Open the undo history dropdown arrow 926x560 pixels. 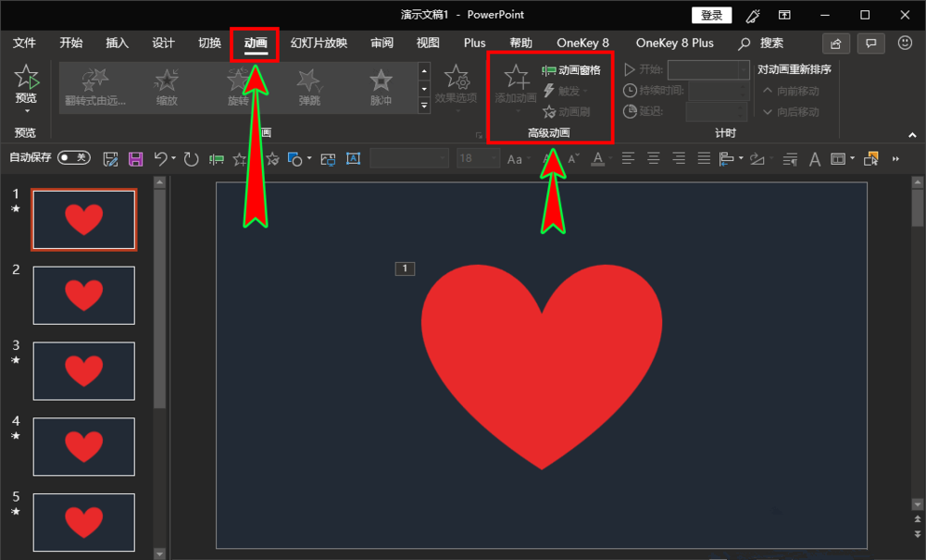[174, 158]
